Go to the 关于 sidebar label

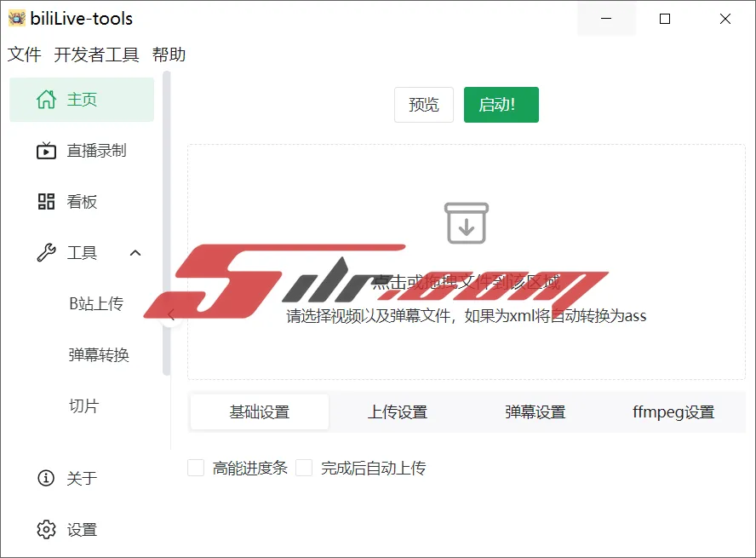click(x=82, y=478)
